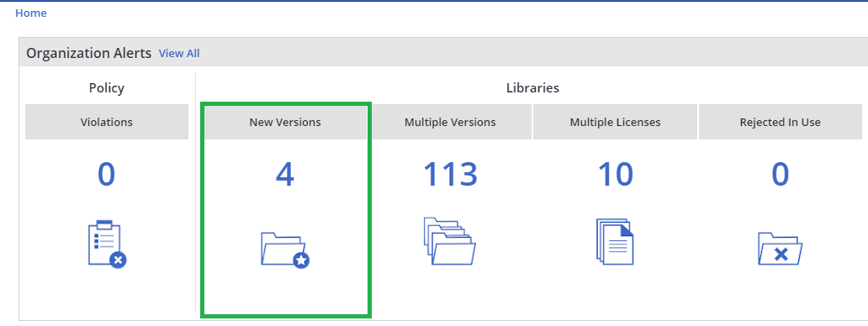Select the Multiple Licenses column header
This screenshot has height=326, width=868.
616,122
